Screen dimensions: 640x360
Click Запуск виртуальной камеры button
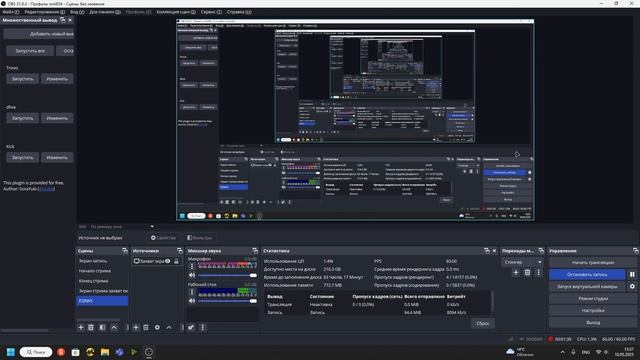point(587,287)
